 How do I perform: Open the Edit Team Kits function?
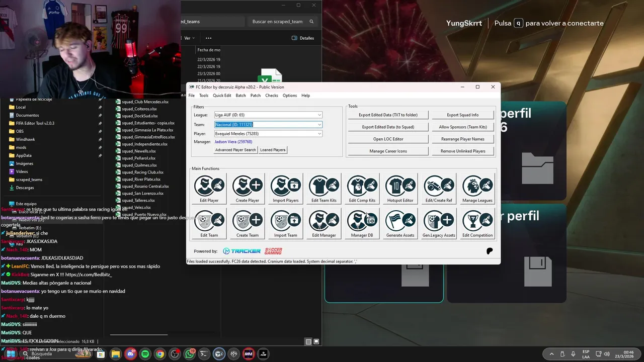coord(324,189)
